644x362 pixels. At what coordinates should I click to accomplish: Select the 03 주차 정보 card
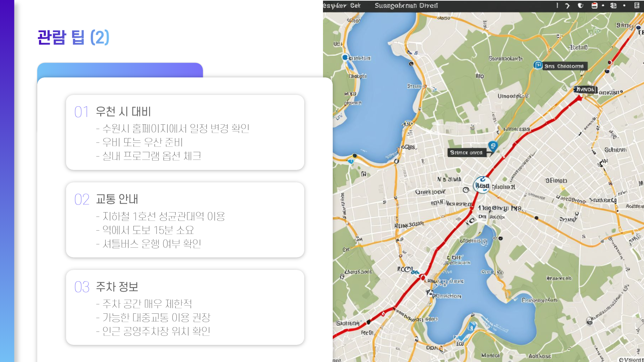(x=185, y=307)
